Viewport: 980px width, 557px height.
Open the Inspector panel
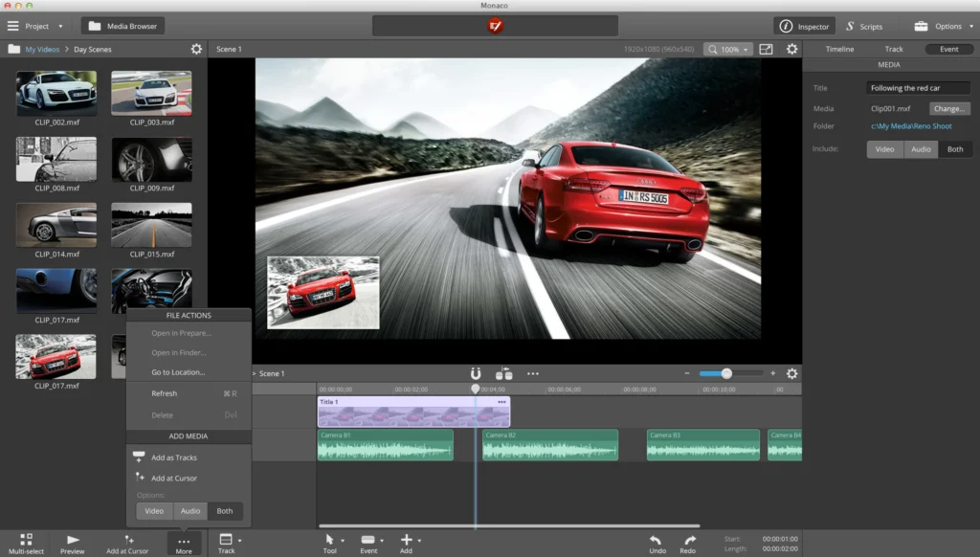coord(804,26)
